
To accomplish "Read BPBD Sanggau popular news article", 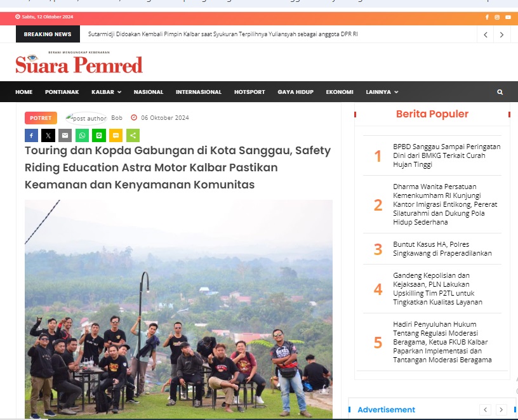I will (x=447, y=155).
